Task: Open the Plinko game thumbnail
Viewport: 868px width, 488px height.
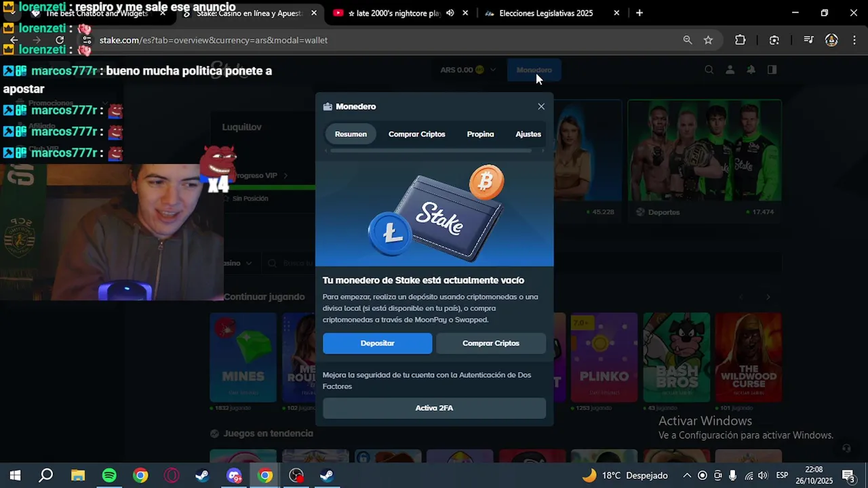Action: click(604, 357)
